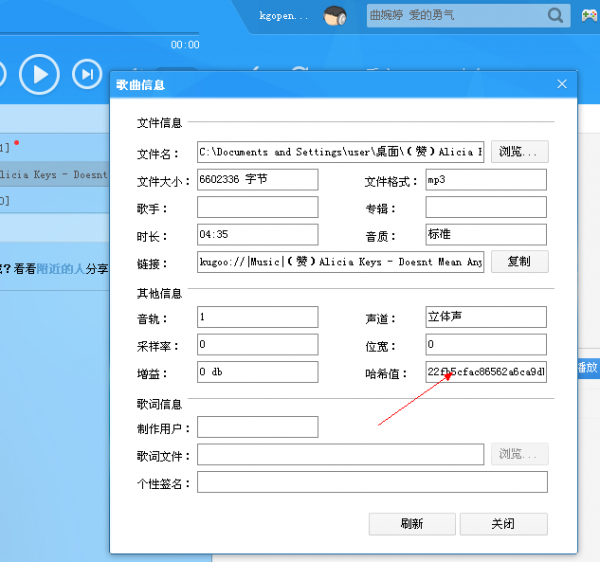Click the magnifier search icon
This screenshot has width=600, height=562.
pos(555,15)
